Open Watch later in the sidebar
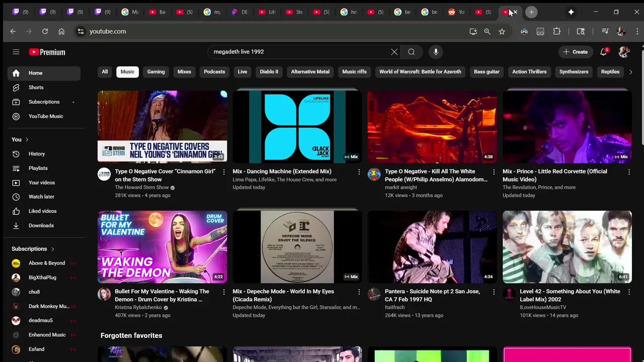 (44, 197)
